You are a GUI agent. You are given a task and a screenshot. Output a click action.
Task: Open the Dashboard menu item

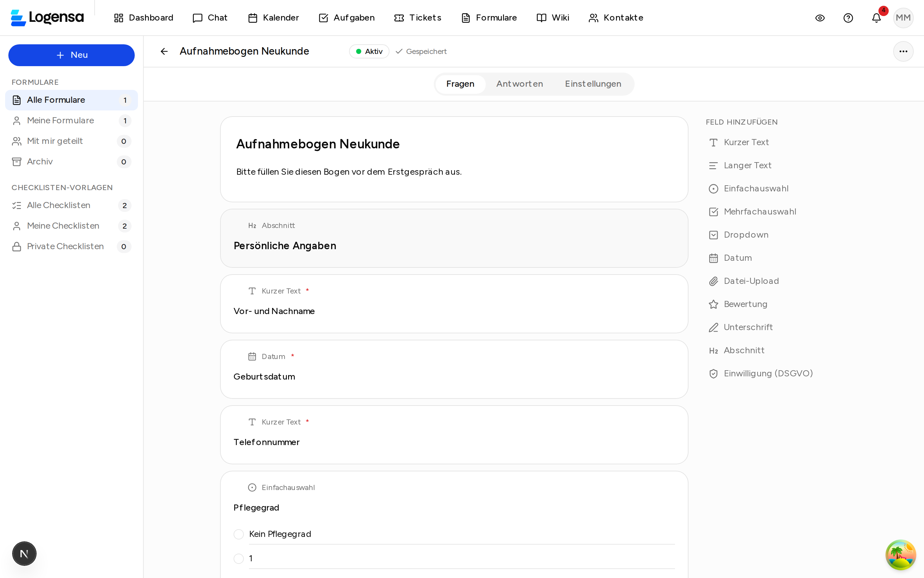coord(143,18)
